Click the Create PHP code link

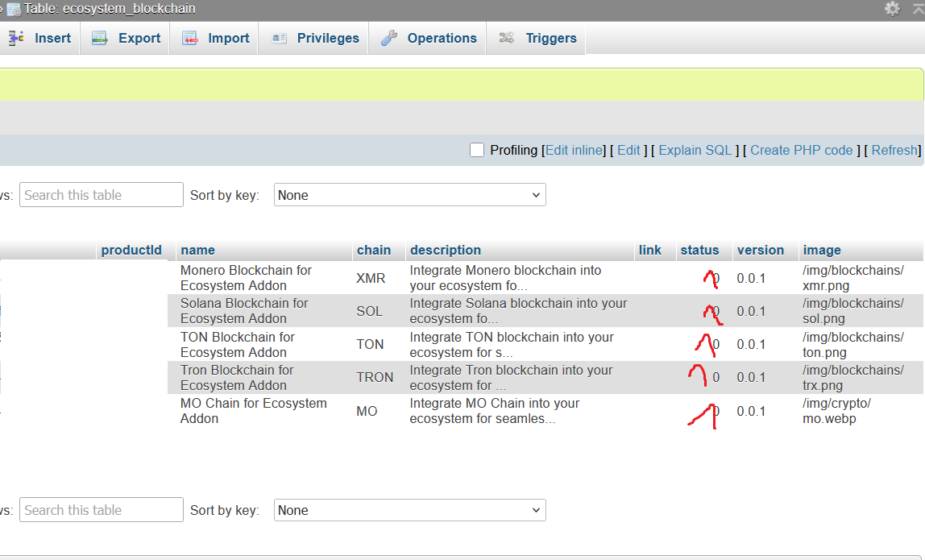(801, 150)
